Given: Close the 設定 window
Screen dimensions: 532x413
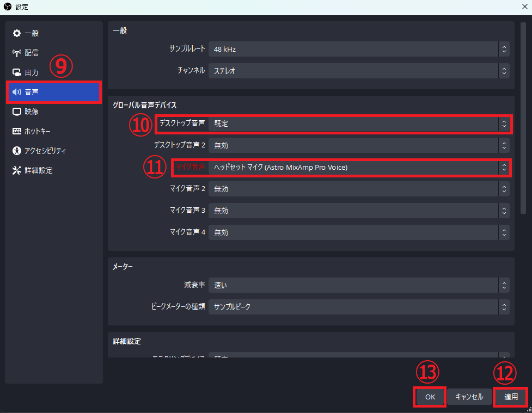Looking at the screenshot, I should tap(524, 7).
